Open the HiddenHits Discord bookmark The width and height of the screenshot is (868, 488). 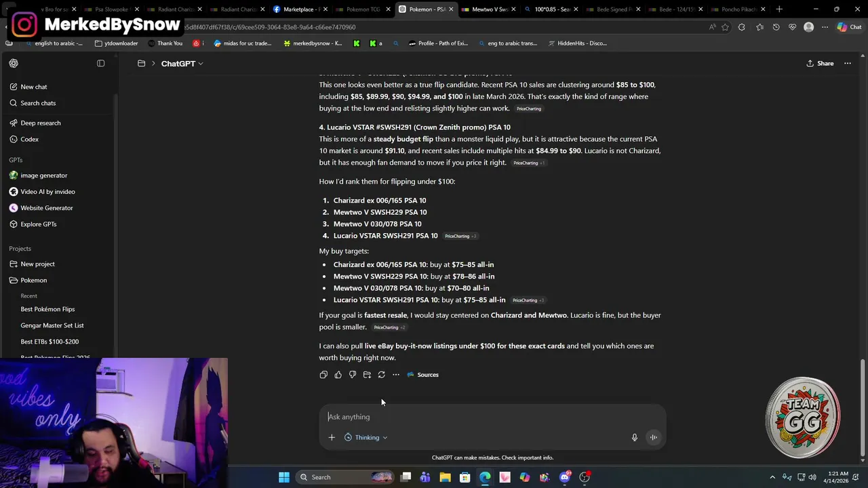tap(576, 43)
